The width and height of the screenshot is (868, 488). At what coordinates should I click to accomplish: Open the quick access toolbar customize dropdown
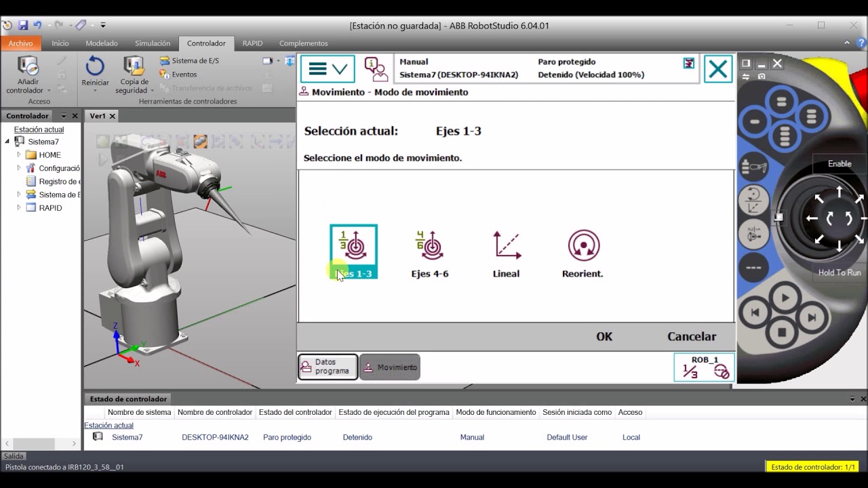[x=103, y=25]
